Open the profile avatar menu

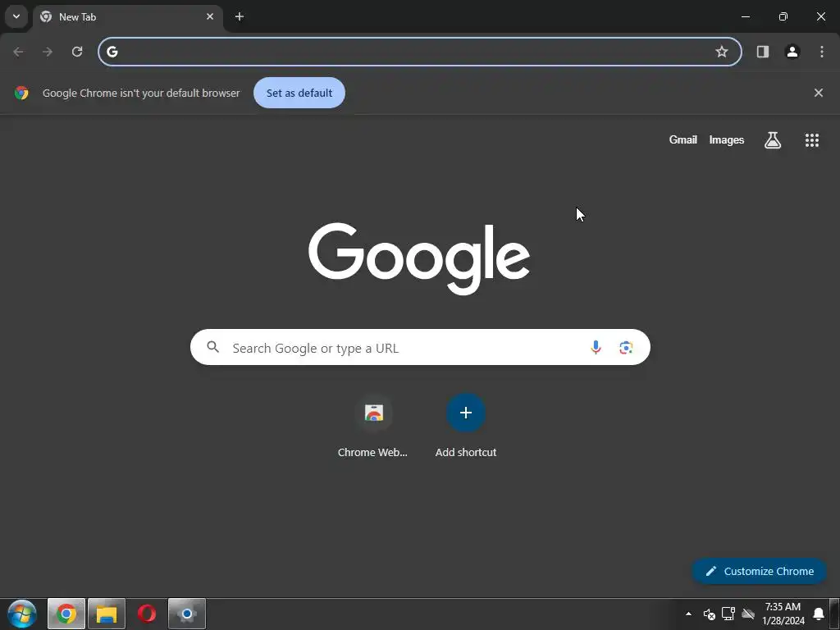[x=792, y=52]
